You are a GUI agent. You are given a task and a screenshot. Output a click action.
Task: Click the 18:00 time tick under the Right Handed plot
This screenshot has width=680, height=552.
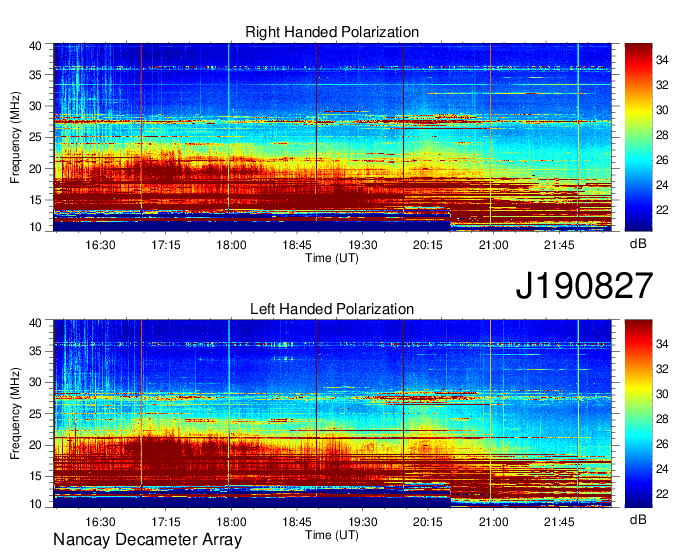(231, 245)
